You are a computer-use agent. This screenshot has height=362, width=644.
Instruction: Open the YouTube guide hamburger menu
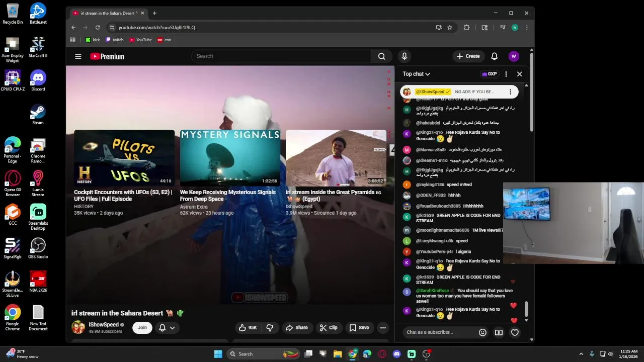coord(78,56)
